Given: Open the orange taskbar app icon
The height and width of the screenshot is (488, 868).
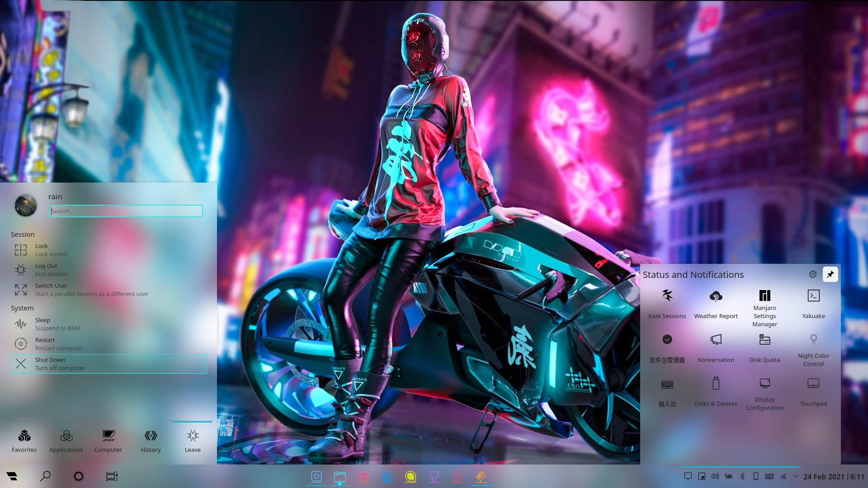Looking at the screenshot, I should (481, 476).
